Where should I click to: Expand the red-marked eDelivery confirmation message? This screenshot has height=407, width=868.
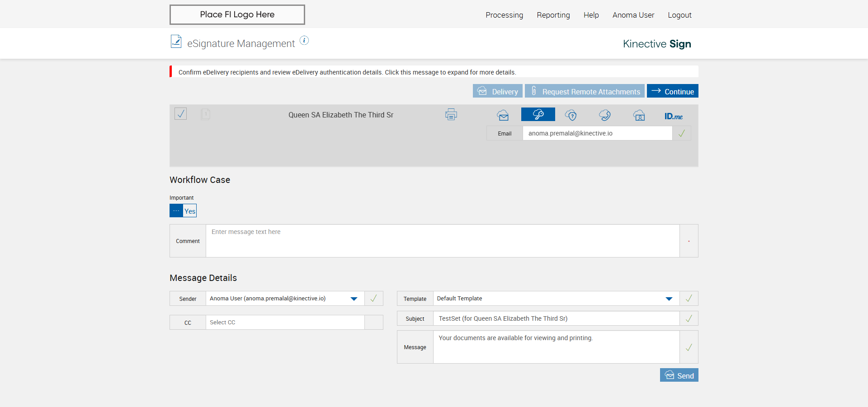347,72
